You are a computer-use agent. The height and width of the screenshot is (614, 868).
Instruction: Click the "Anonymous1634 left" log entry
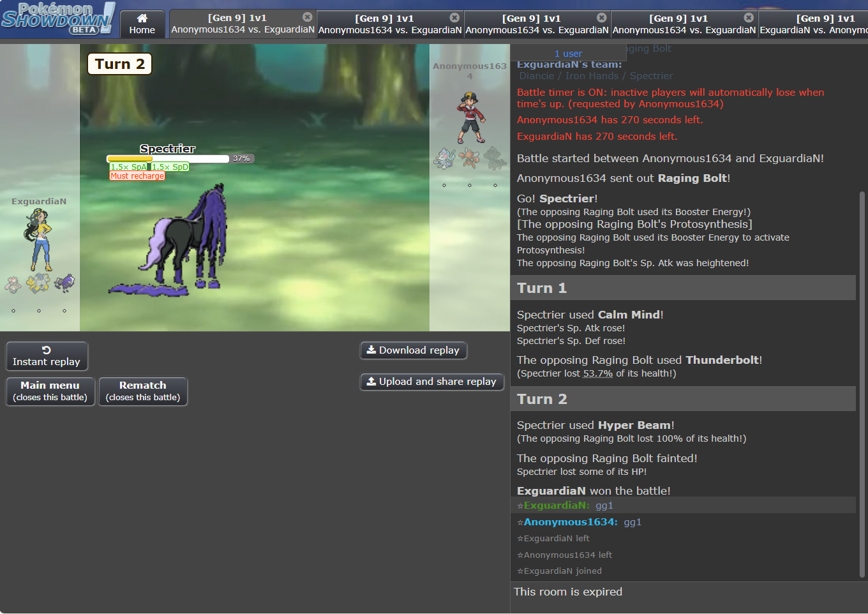(x=565, y=555)
